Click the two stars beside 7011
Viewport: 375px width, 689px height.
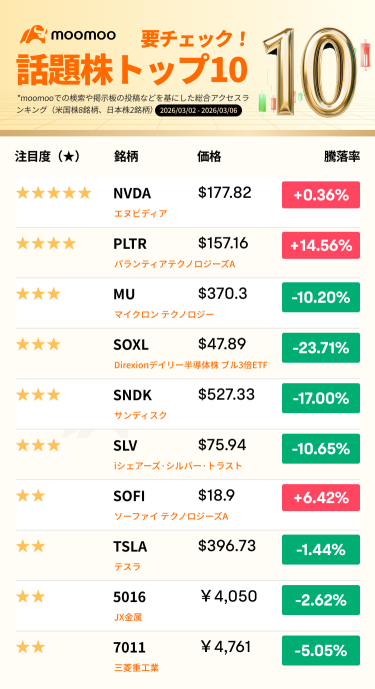pos(30,647)
